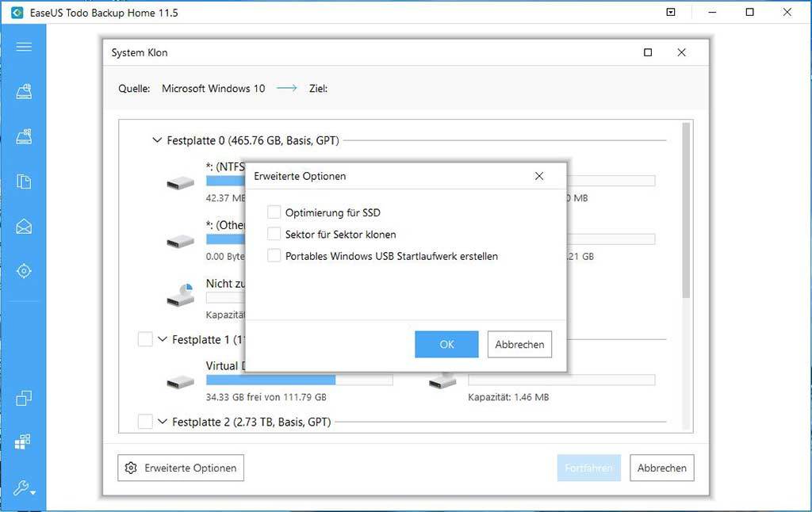Click the Microsoft Windows 10 source text
The image size is (812, 512).
pos(213,89)
